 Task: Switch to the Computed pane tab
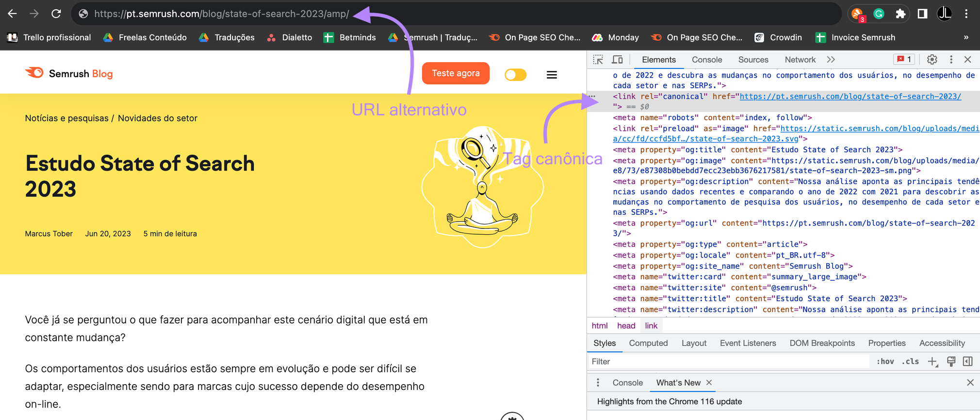pyautogui.click(x=648, y=343)
